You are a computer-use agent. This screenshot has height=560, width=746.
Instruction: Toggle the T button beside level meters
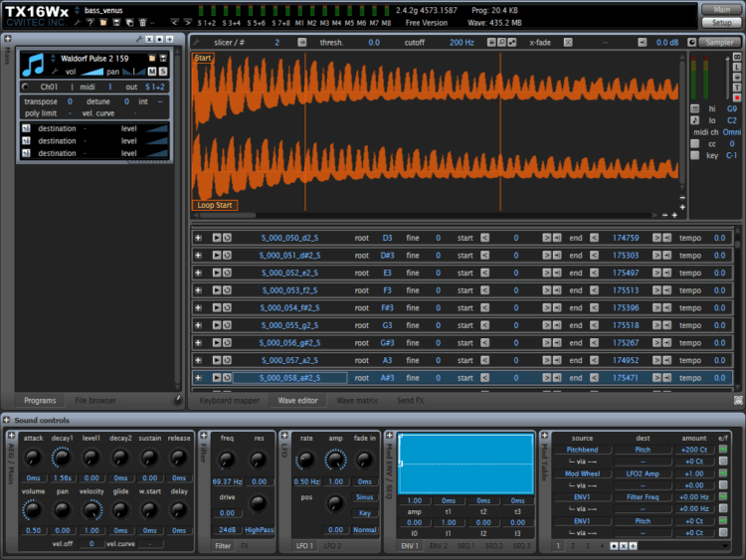(737, 88)
